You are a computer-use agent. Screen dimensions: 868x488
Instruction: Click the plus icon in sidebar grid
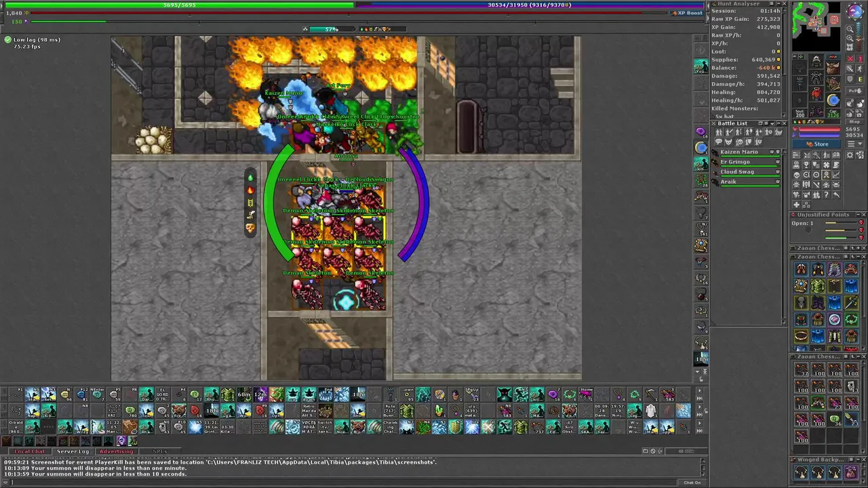(x=797, y=204)
